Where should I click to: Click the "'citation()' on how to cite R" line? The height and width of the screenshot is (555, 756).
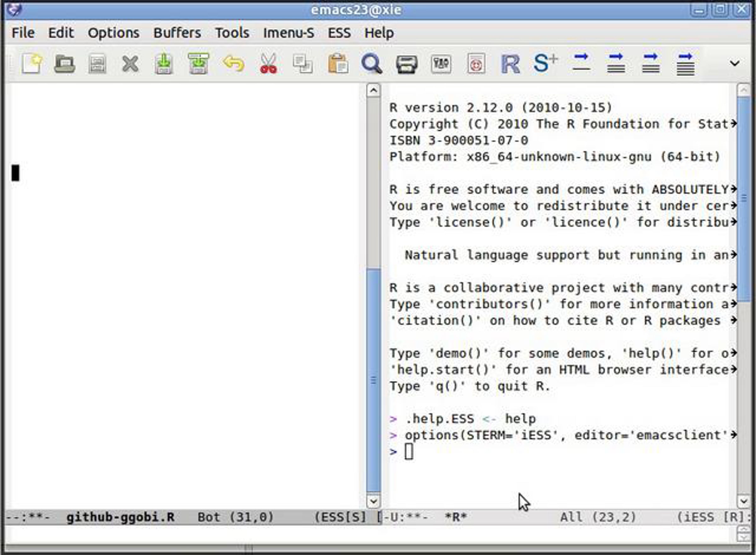[x=563, y=321]
